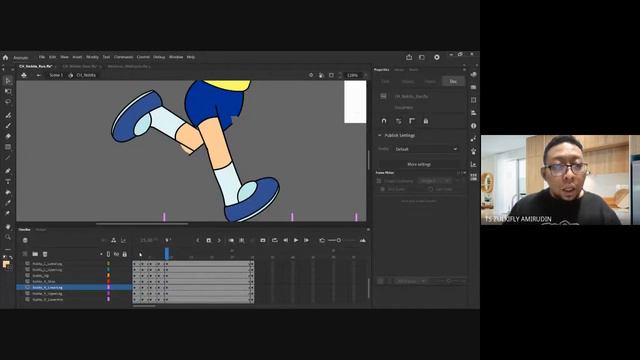Select the Text tool
The height and width of the screenshot is (360, 640).
click(8, 182)
